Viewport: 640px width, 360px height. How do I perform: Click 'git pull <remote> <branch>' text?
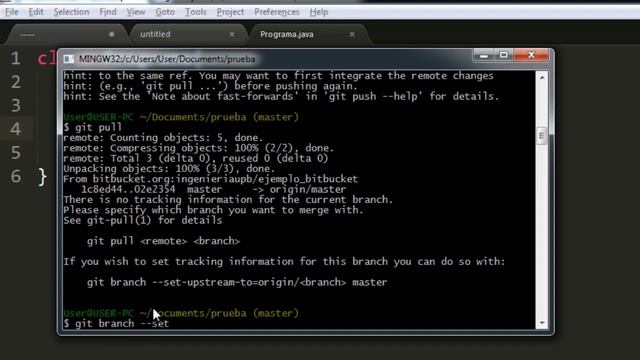click(x=163, y=241)
